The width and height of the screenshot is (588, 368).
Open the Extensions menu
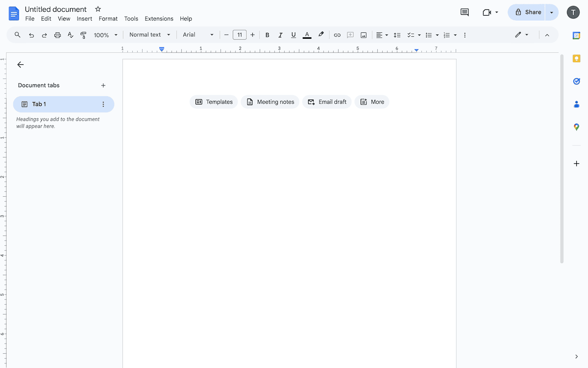[159, 19]
